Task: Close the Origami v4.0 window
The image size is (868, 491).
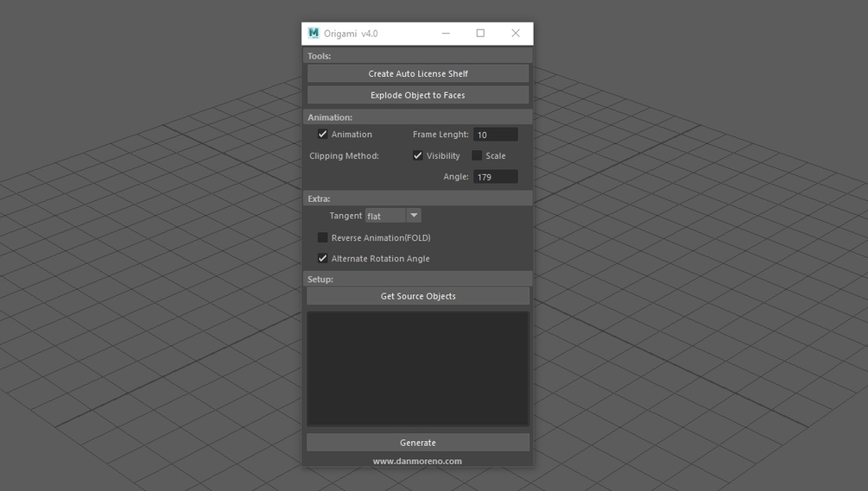Action: 516,33
